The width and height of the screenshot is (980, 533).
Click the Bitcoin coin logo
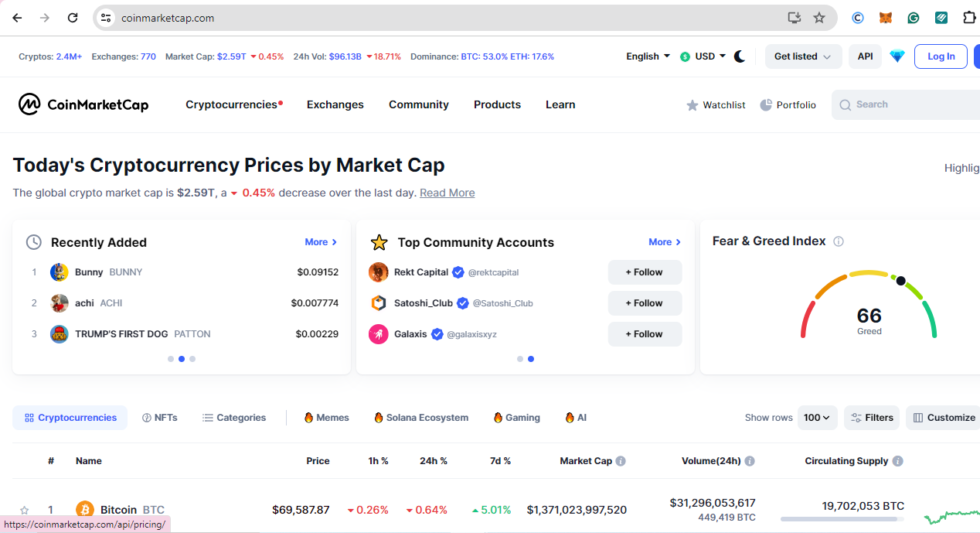[x=85, y=510]
